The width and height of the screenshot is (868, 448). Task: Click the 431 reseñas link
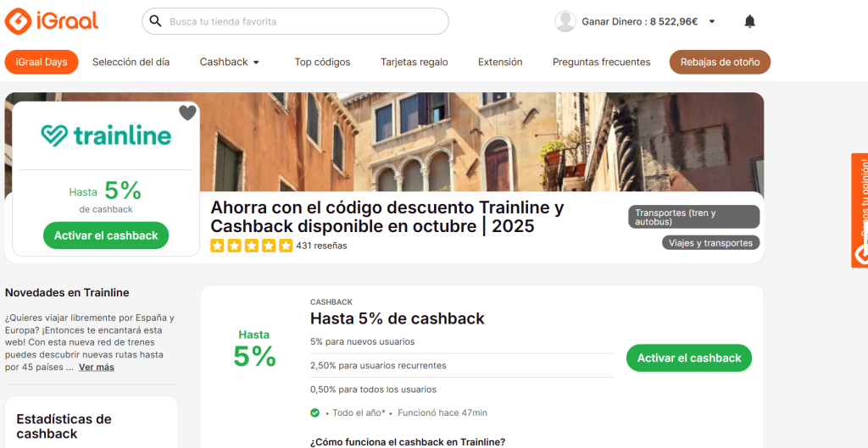click(x=321, y=246)
